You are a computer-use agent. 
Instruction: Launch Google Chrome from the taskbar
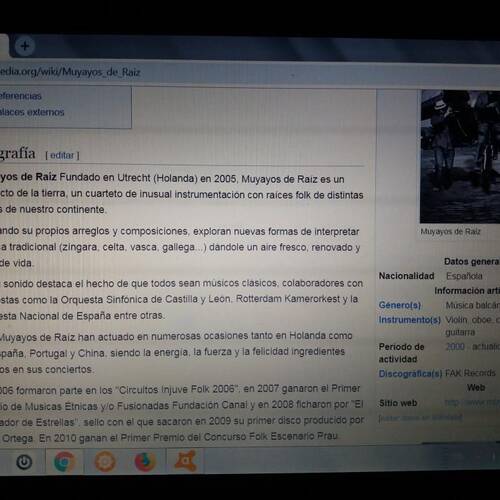coord(64,462)
